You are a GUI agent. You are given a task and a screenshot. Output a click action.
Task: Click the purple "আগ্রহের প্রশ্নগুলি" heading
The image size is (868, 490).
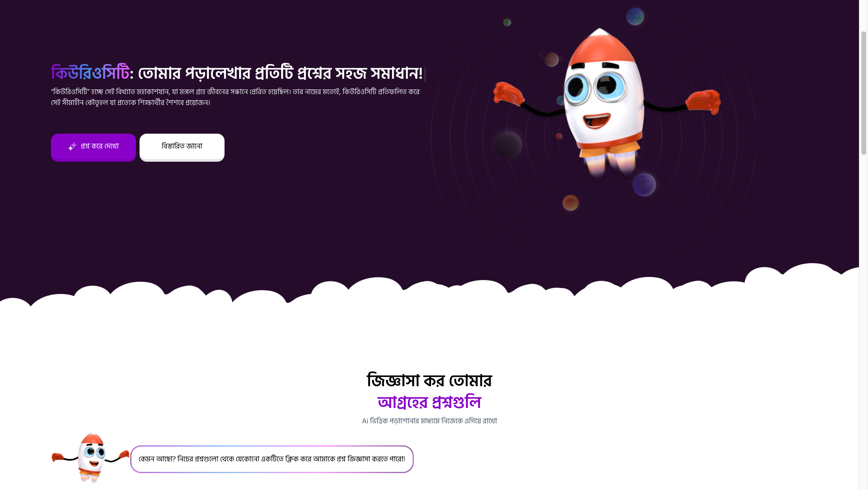pos(429,402)
